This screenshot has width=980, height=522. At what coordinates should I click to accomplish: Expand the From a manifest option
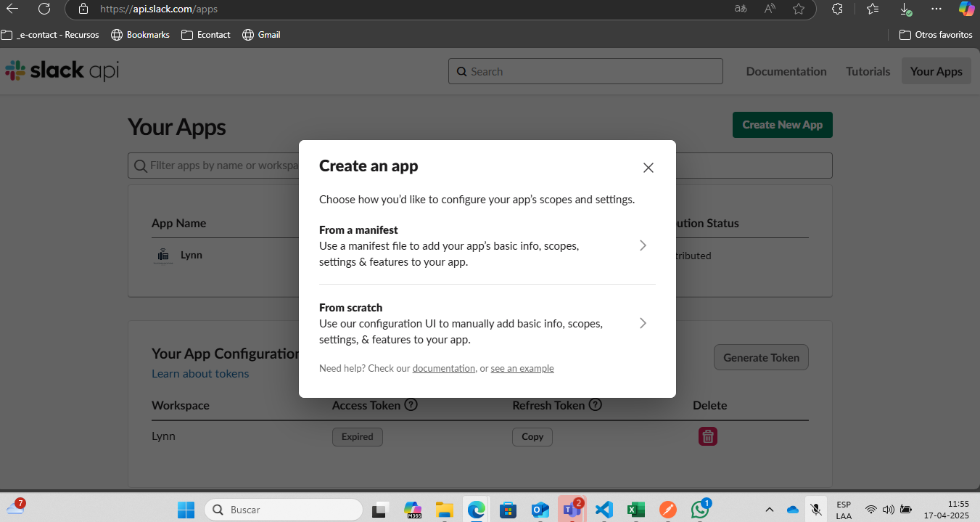643,245
